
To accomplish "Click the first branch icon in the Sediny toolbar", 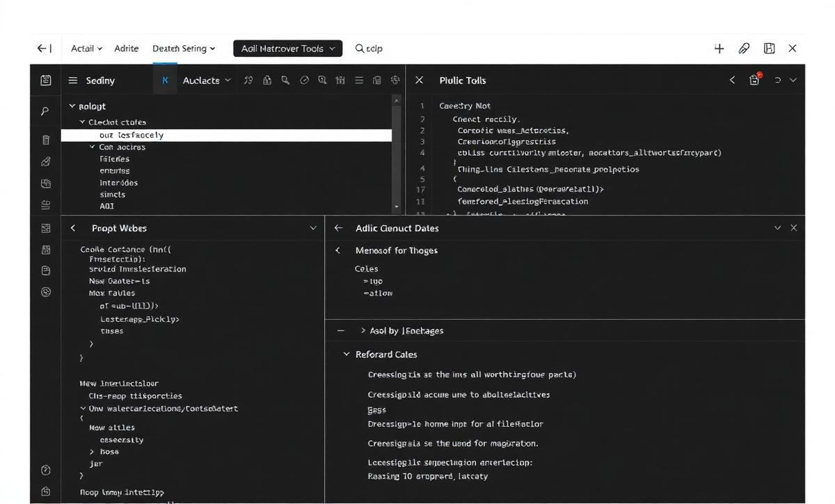I will pyautogui.click(x=248, y=81).
